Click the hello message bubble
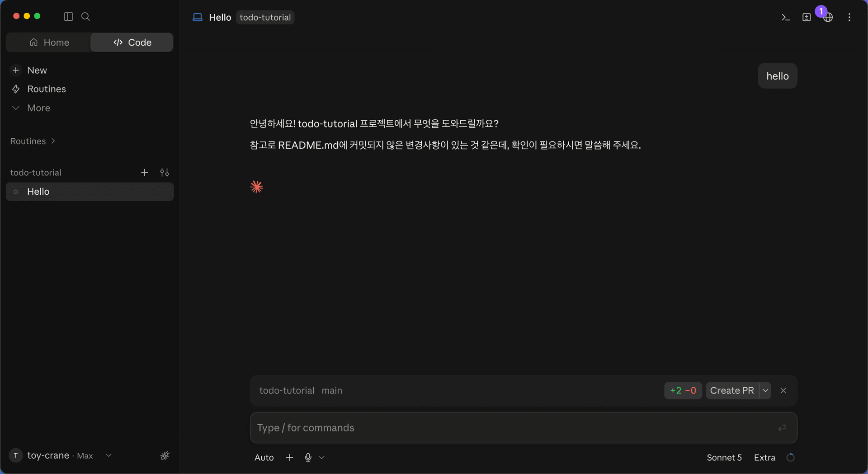The height and width of the screenshot is (474, 868). coord(777,76)
